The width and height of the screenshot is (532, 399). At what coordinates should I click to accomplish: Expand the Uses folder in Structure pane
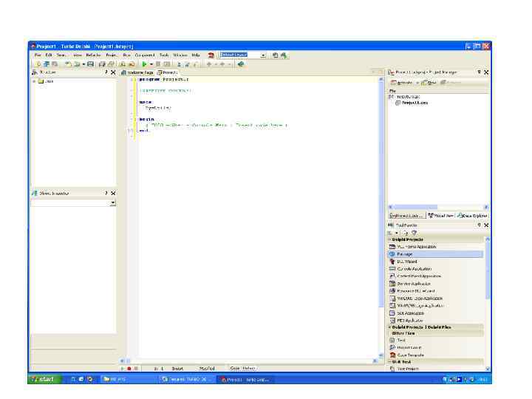(x=34, y=81)
